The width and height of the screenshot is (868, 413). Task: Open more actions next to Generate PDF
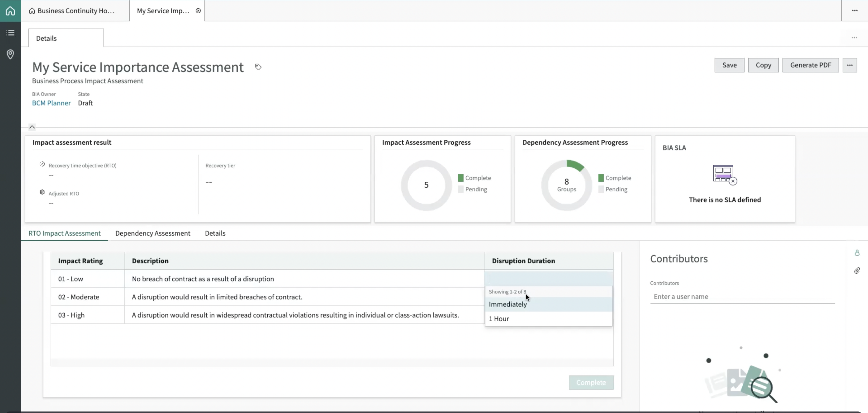tap(850, 65)
